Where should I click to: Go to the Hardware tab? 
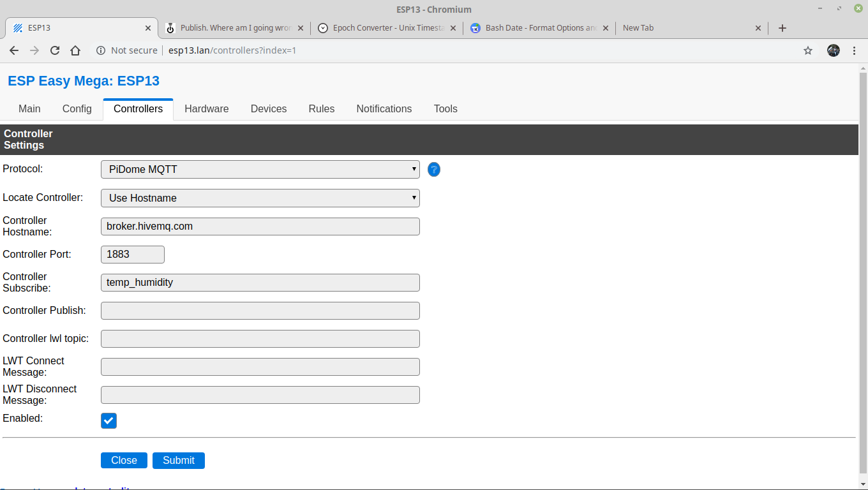(207, 109)
